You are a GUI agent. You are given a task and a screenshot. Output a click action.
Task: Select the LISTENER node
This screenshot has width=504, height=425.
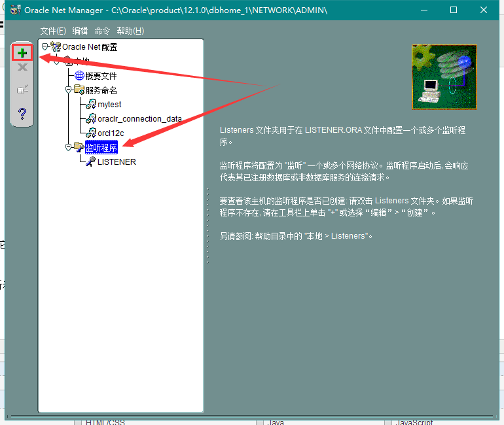[117, 162]
